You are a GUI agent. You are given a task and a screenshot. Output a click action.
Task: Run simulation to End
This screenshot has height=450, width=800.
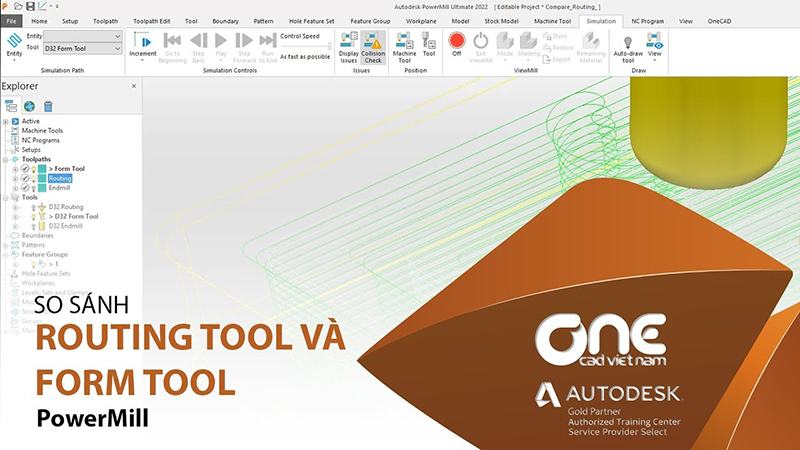(268, 40)
